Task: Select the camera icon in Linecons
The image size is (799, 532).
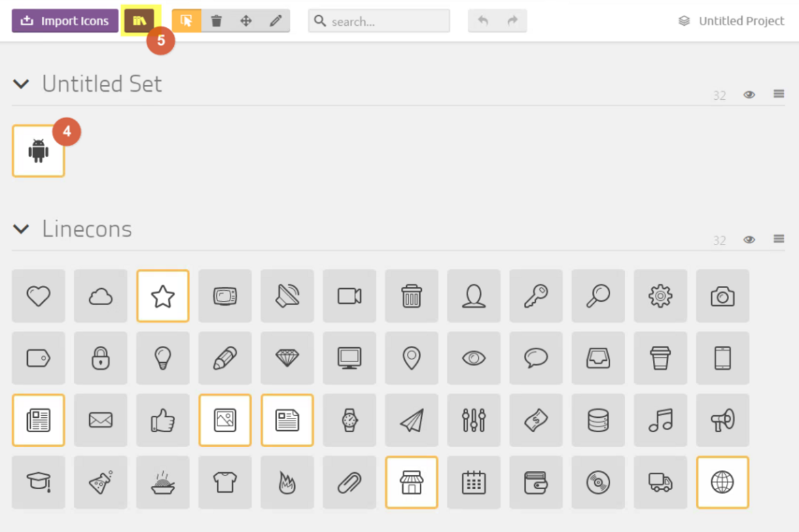Action: [x=722, y=296]
